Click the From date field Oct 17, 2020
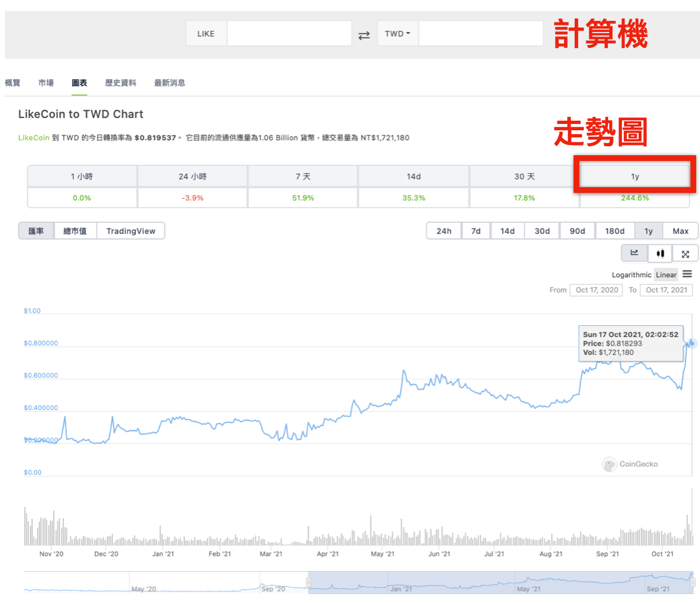The image size is (700, 603). tap(597, 290)
